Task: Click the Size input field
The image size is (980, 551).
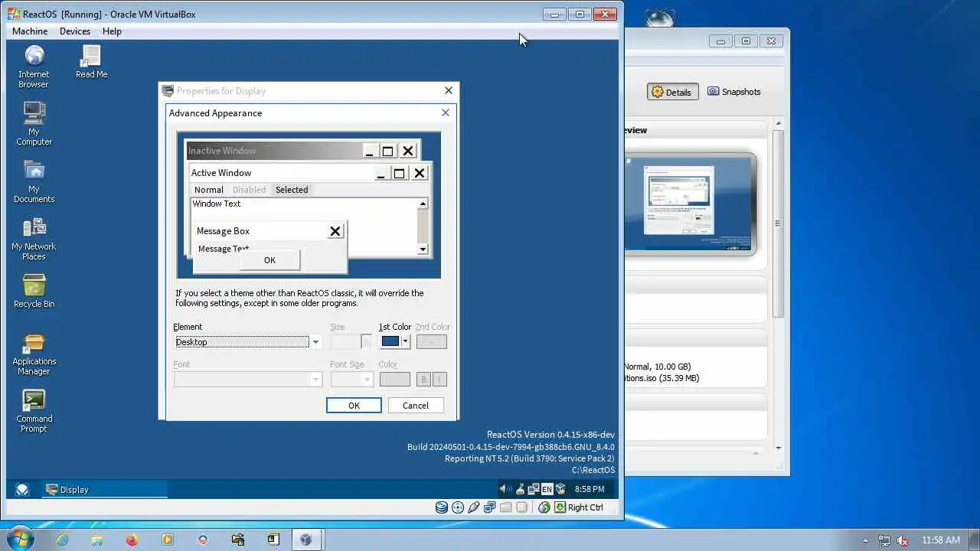Action: 345,342
